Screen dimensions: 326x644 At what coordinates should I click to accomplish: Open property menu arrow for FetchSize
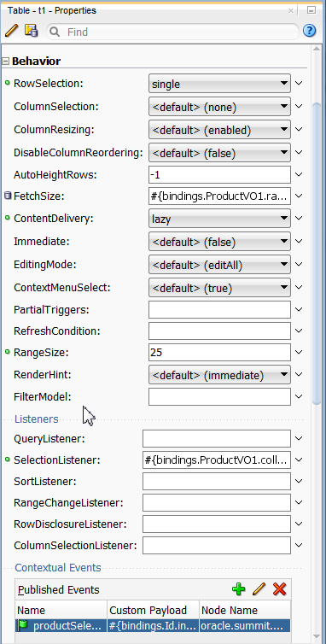pos(299,196)
